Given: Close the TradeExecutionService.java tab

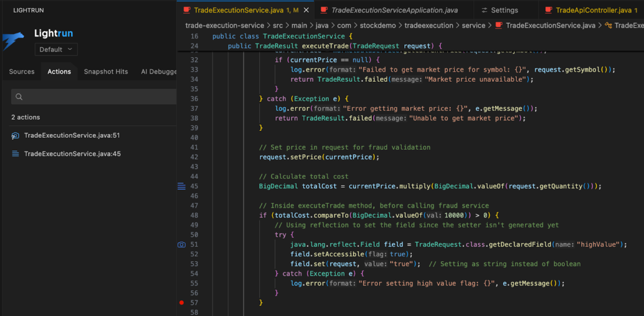Looking at the screenshot, I should (x=306, y=10).
